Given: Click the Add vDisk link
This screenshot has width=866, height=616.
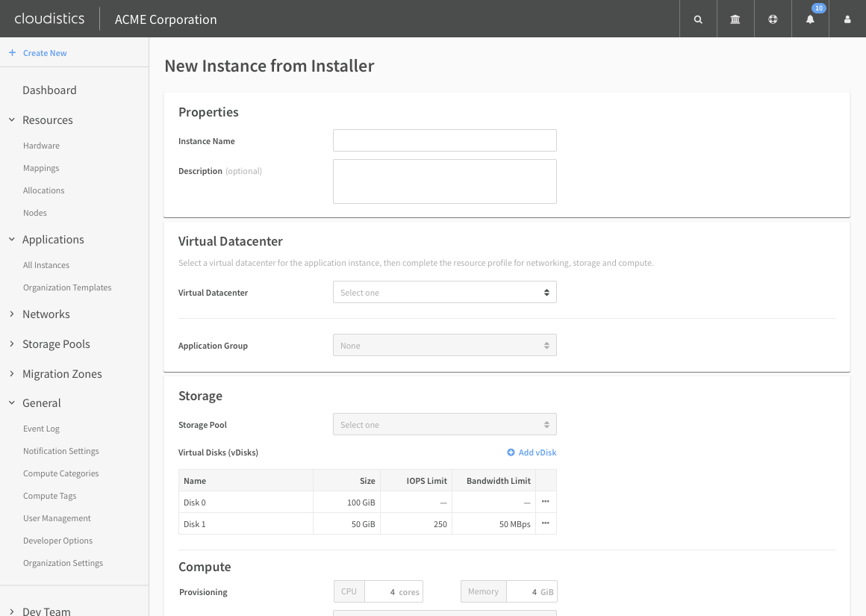Looking at the screenshot, I should [x=538, y=452].
